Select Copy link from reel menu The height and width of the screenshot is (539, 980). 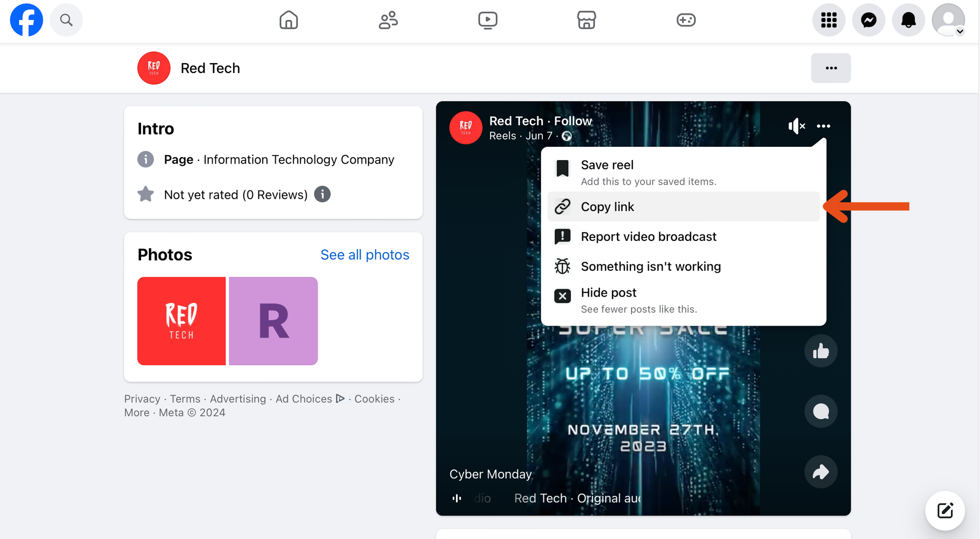[607, 207]
